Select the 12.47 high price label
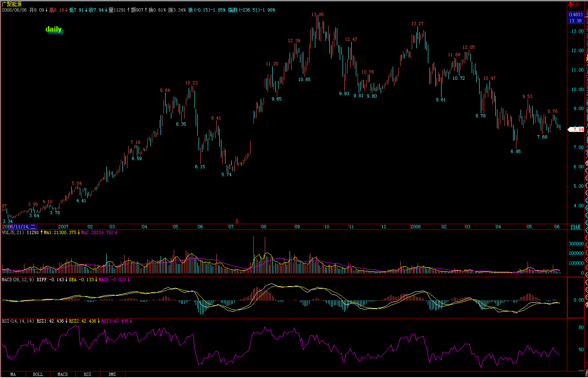 click(x=351, y=39)
